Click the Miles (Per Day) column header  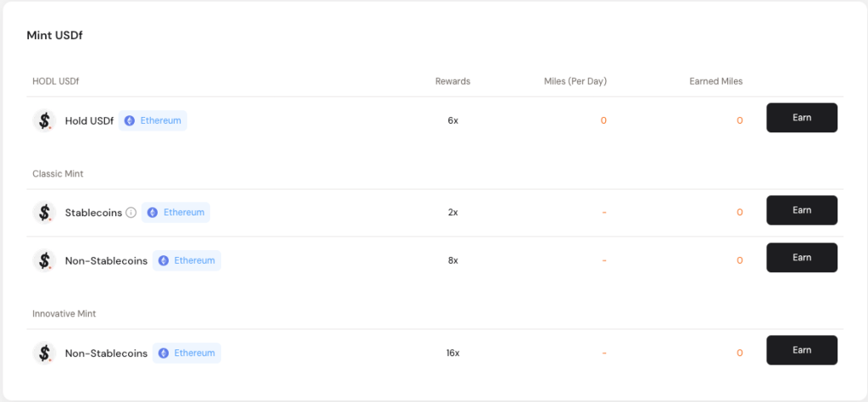575,81
